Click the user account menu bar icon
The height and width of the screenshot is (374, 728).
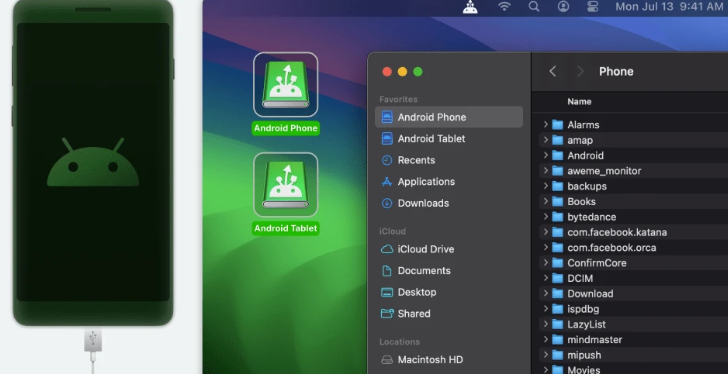coord(563,6)
